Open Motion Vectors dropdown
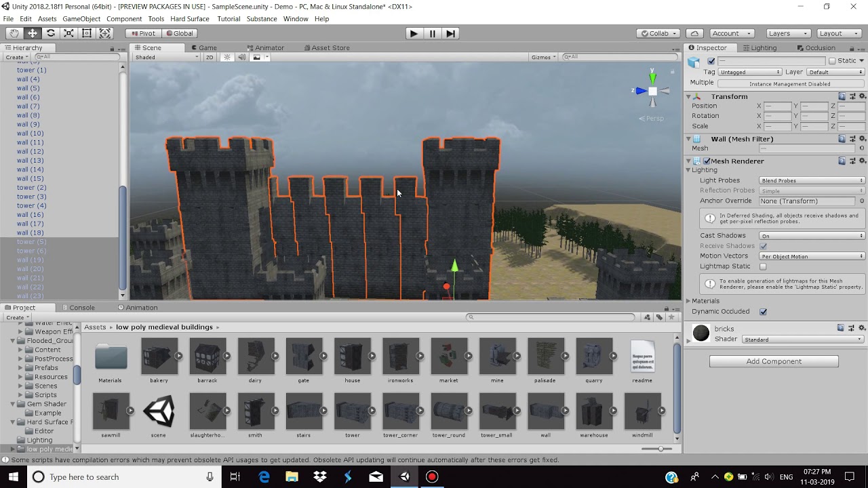868x488 pixels. click(x=812, y=256)
